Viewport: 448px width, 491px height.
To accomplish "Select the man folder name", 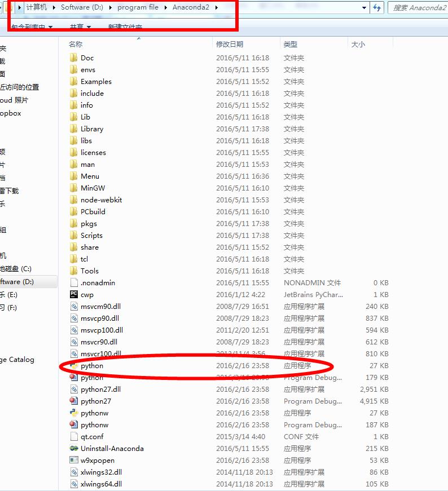I will click(x=87, y=165).
